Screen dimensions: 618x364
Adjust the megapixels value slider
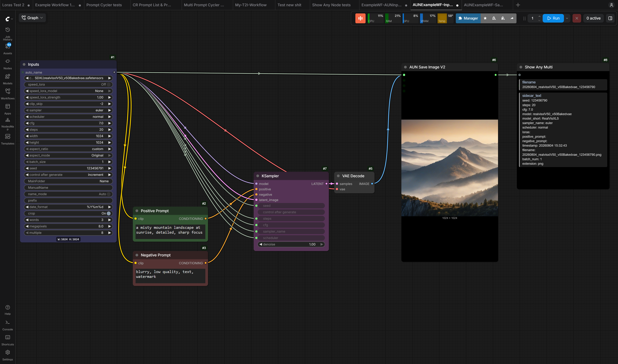(68, 226)
